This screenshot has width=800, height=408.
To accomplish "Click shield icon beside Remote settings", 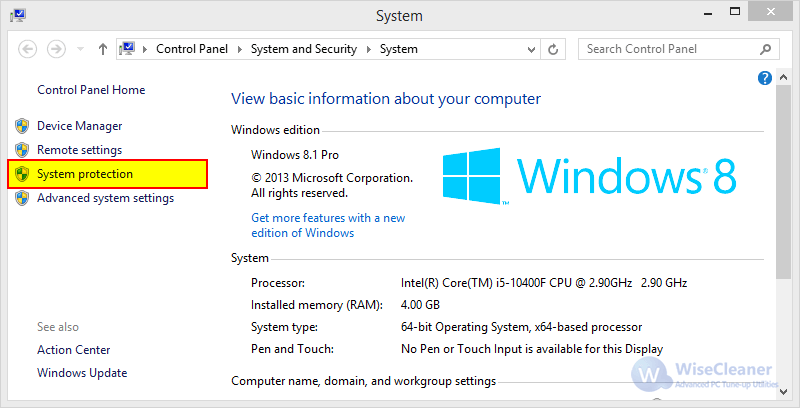I will 22,150.
